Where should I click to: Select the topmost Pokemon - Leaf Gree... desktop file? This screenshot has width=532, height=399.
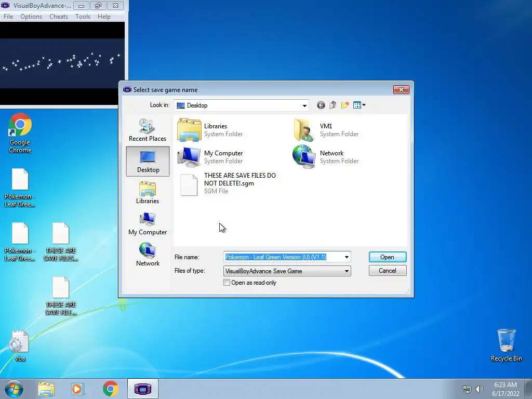20,188
